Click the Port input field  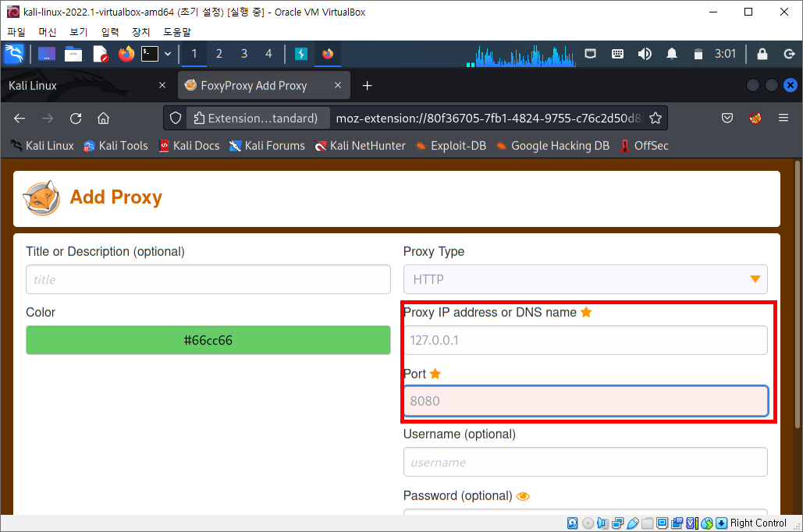(585, 401)
